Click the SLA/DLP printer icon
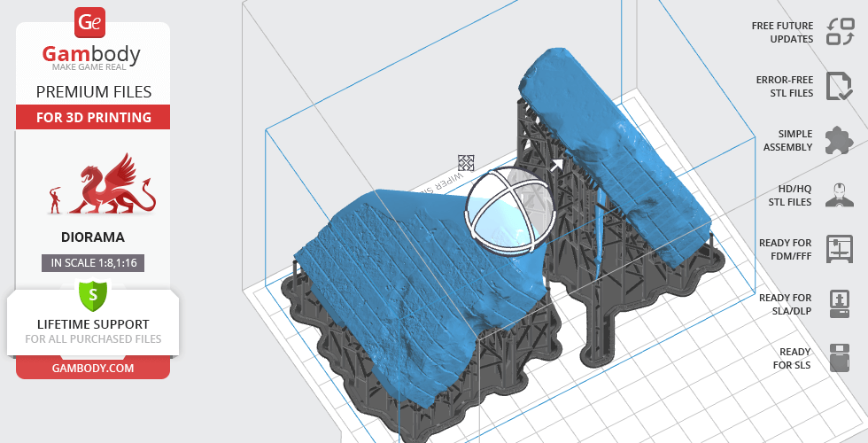 click(x=839, y=304)
